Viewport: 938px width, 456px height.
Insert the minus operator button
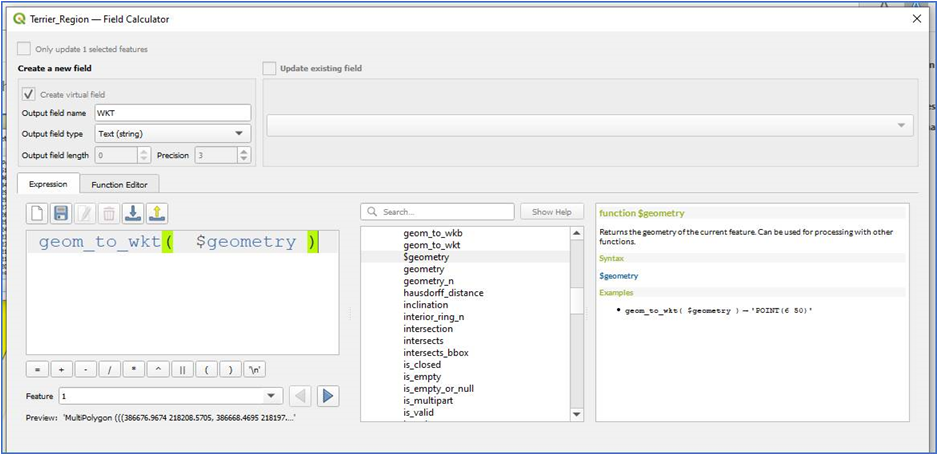(x=86, y=370)
